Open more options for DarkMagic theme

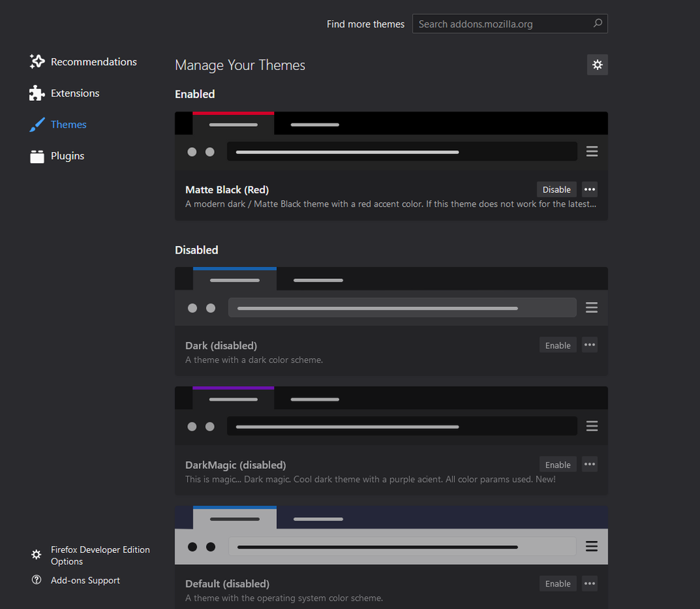(x=590, y=465)
